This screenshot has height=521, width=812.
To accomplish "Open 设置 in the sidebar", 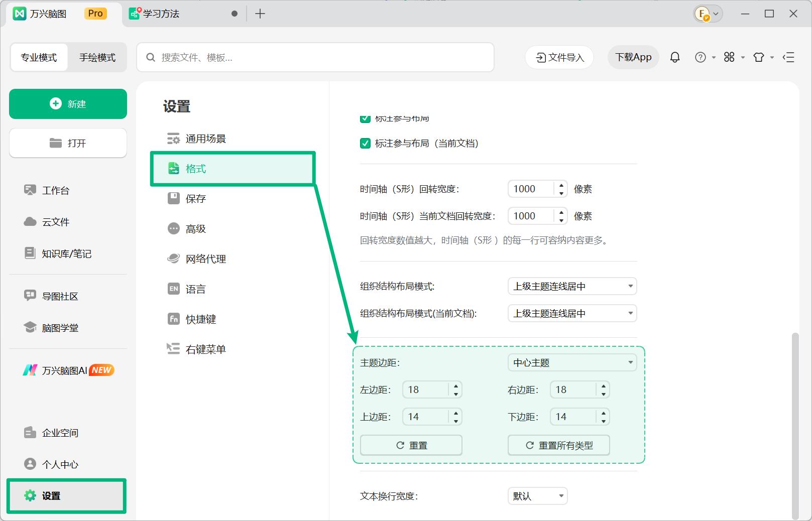I will 66,496.
